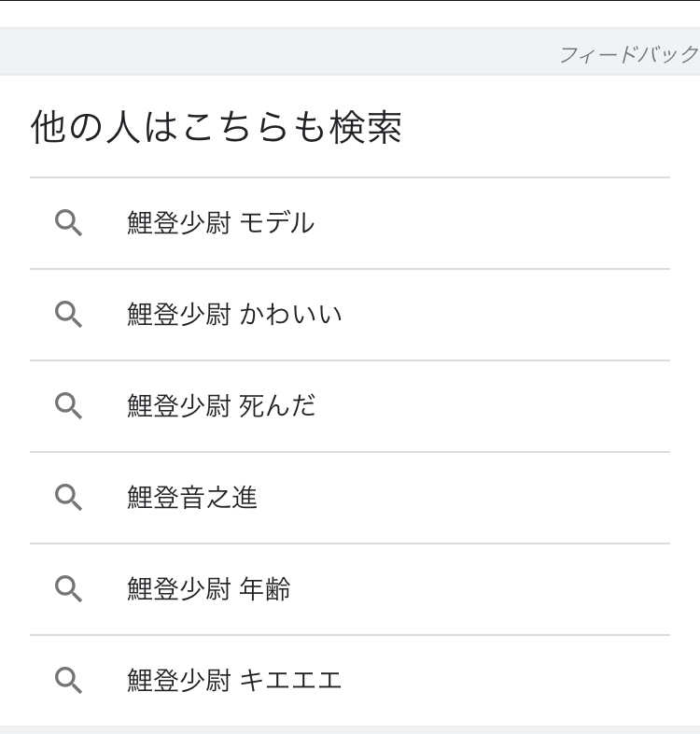Click the search icon for 鯉登少尉 キエエエ
This screenshot has width=700, height=734.
tap(68, 681)
